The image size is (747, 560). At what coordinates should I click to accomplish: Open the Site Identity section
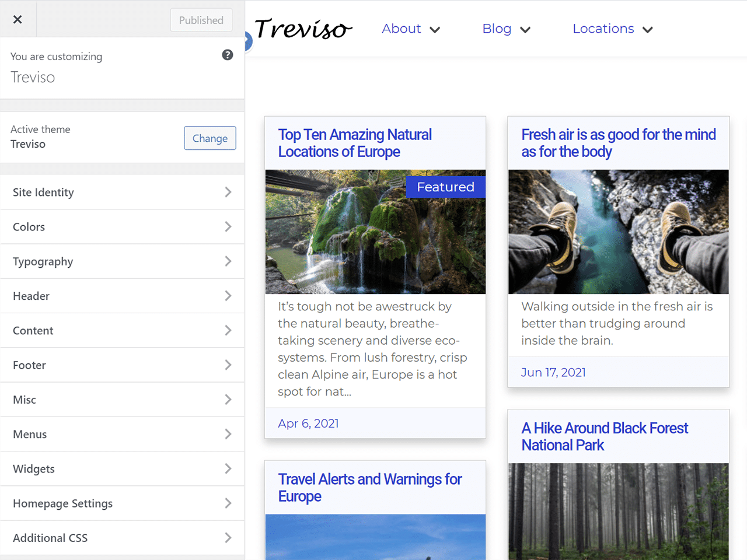123,192
